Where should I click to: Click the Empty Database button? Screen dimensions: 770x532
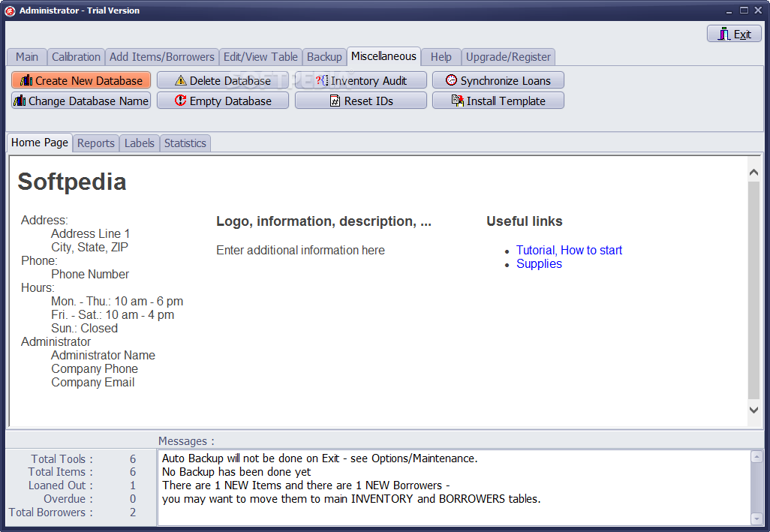click(223, 101)
